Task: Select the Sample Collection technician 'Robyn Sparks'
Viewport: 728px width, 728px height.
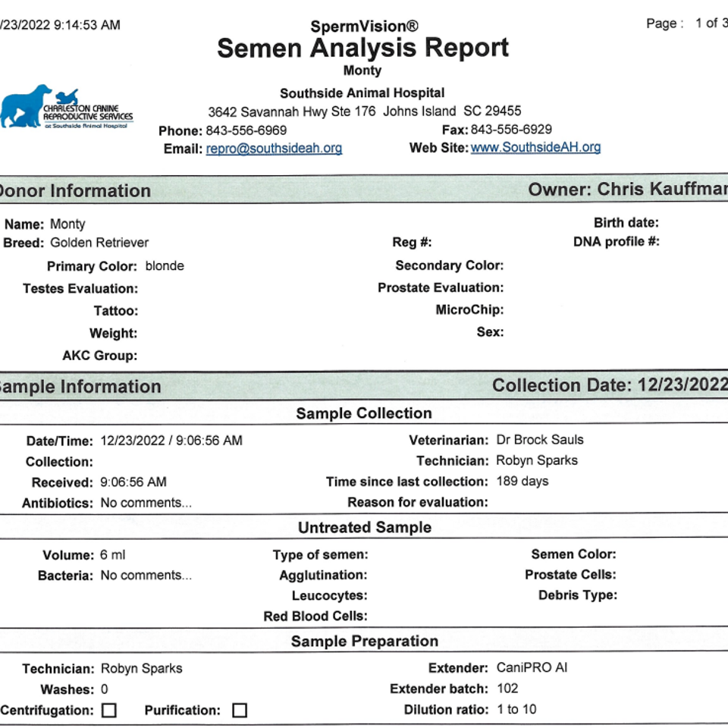Action: [537, 460]
